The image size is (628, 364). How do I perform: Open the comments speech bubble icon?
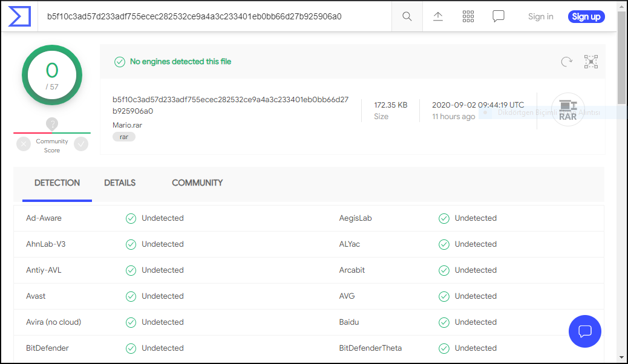[499, 16]
